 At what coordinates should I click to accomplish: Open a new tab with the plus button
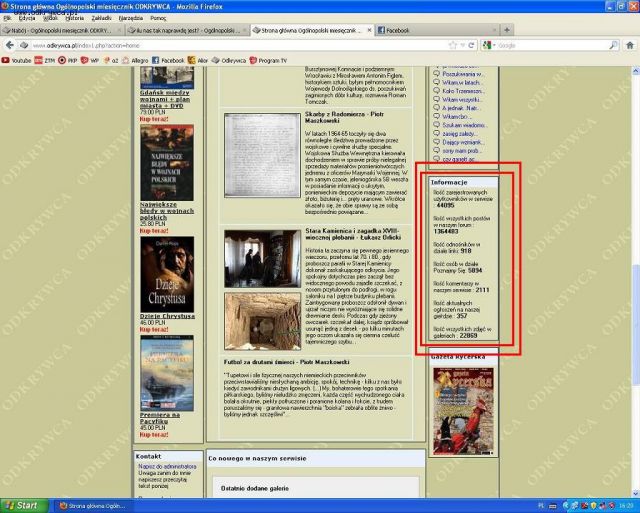tap(507, 30)
